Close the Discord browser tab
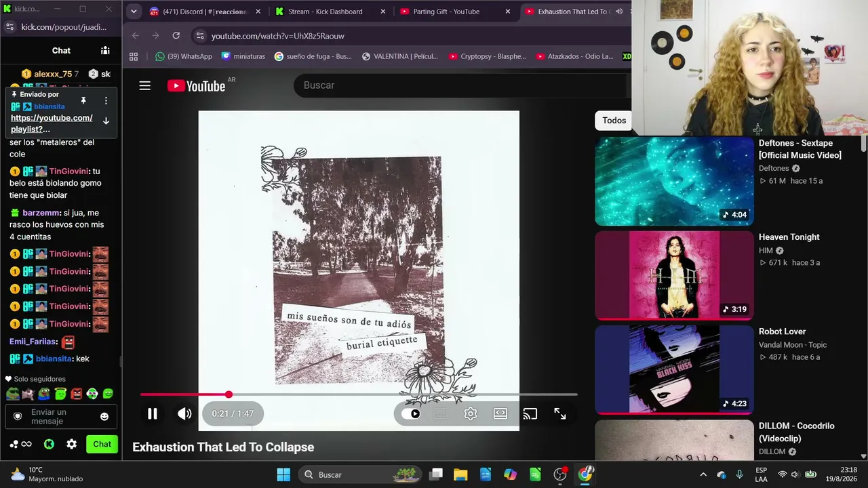Viewport: 868px width, 488px height. (x=258, y=12)
